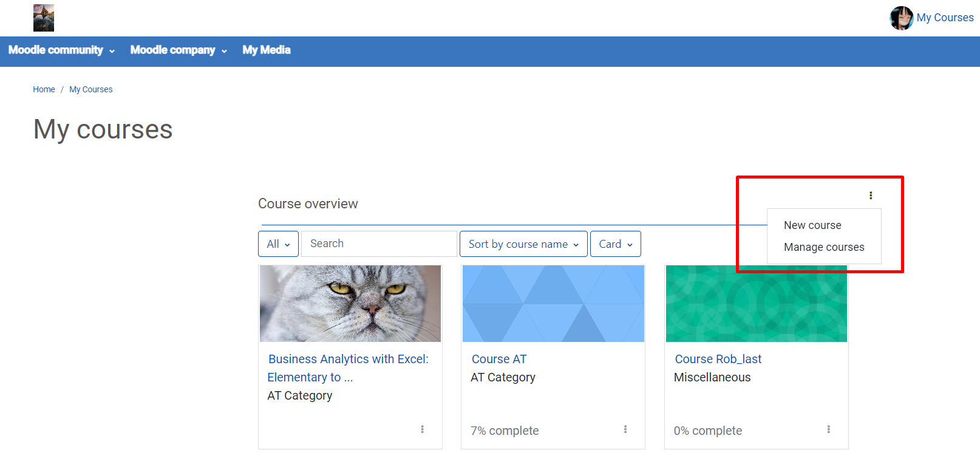
Task: Open Course overview three-dot actions menu
Action: pyautogui.click(x=871, y=196)
